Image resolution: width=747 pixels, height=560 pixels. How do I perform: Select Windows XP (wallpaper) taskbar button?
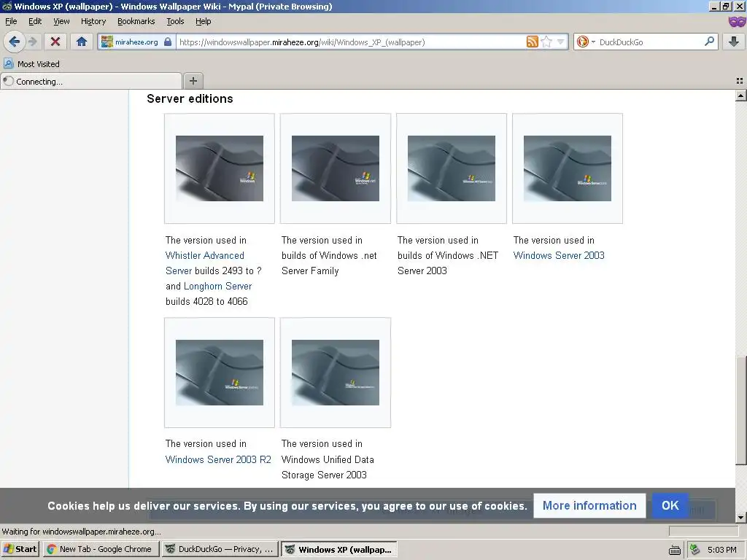[339, 549]
